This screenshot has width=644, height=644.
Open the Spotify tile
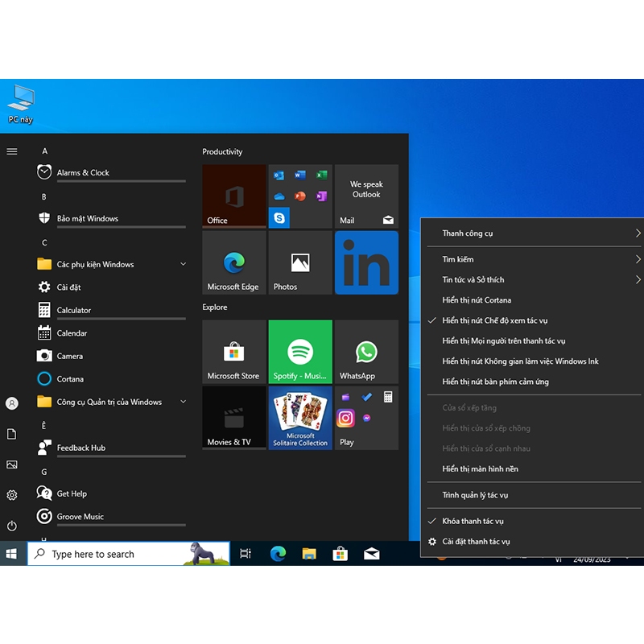pos(299,352)
